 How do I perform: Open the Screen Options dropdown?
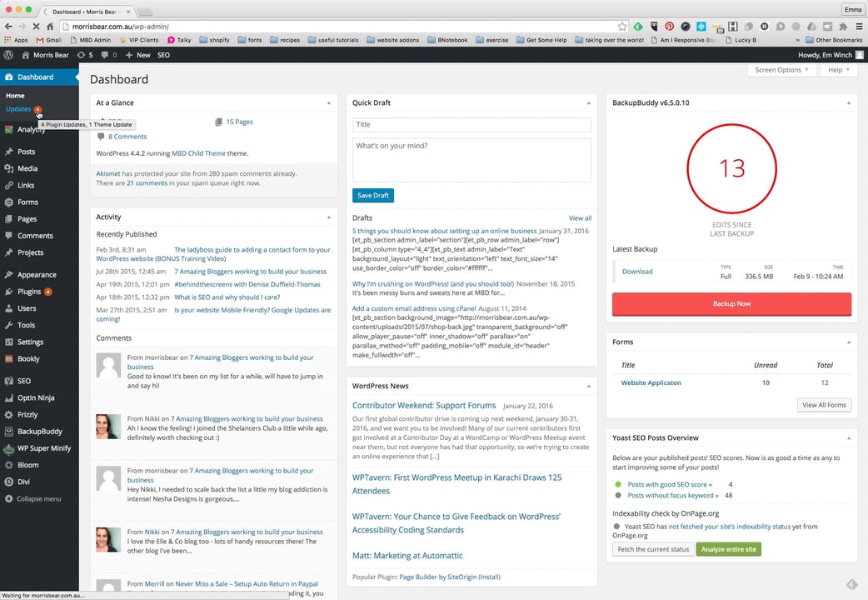781,70
